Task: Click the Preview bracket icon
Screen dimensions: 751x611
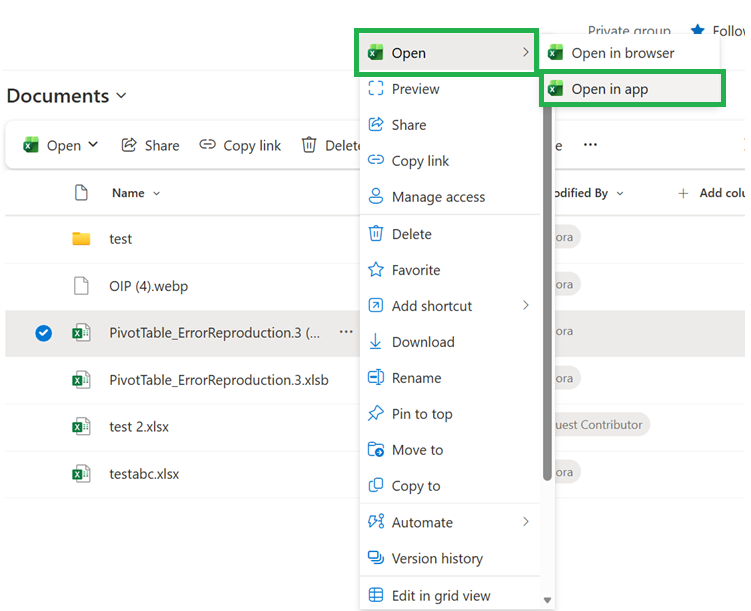Action: pyautogui.click(x=376, y=88)
